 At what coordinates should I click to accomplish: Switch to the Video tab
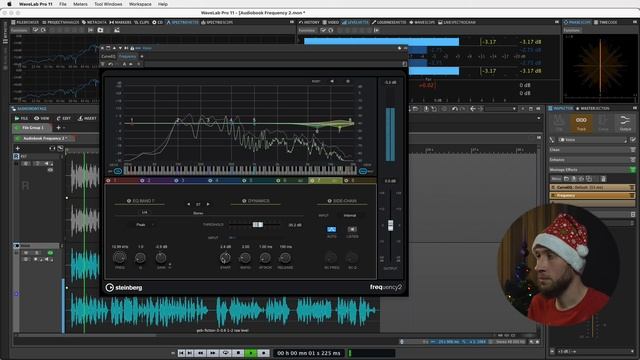[x=331, y=22]
